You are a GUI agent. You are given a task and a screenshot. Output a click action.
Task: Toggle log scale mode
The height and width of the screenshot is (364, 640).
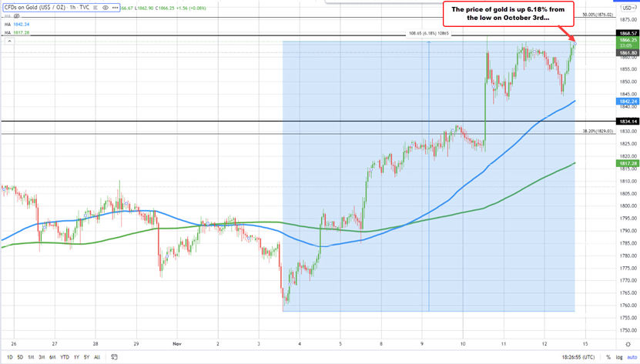618,357
